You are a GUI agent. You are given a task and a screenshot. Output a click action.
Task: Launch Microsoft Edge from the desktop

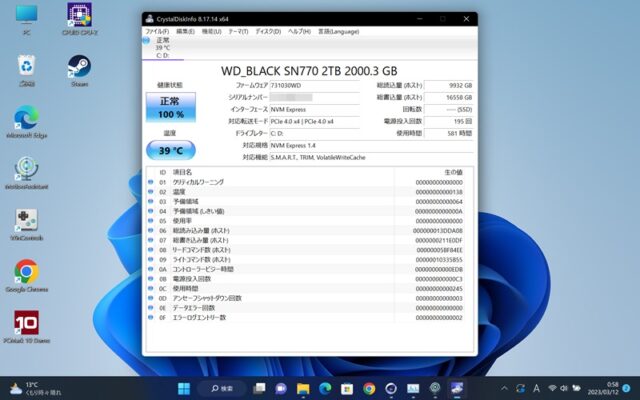click(x=26, y=122)
